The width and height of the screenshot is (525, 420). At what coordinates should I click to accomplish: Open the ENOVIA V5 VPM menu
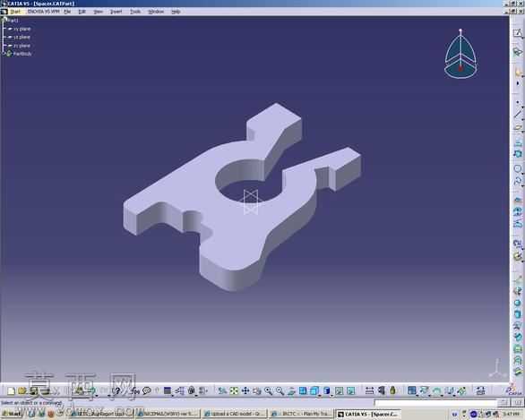click(x=43, y=12)
